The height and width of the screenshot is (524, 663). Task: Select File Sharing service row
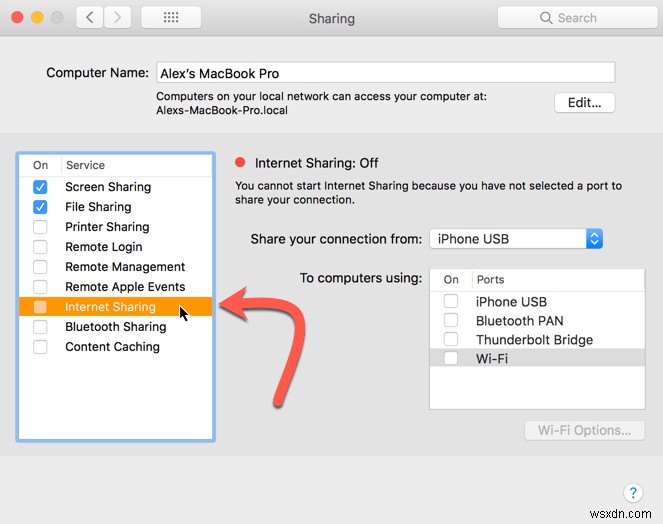coord(115,207)
